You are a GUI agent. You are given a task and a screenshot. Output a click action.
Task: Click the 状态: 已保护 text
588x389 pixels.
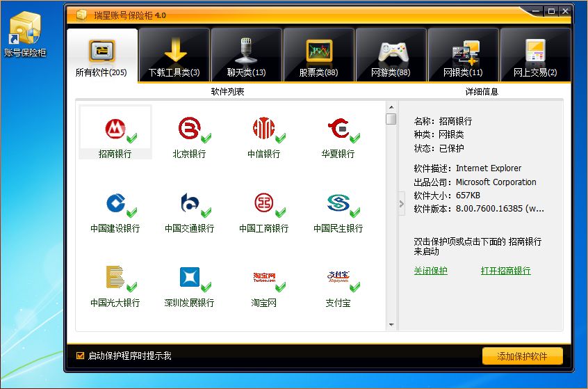(x=439, y=148)
